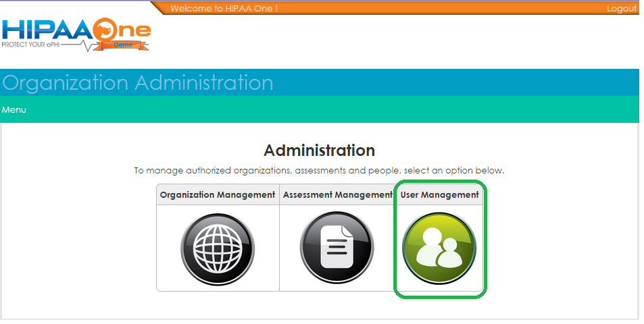Log out using the Logout link
The image size is (644, 324).
(622, 9)
